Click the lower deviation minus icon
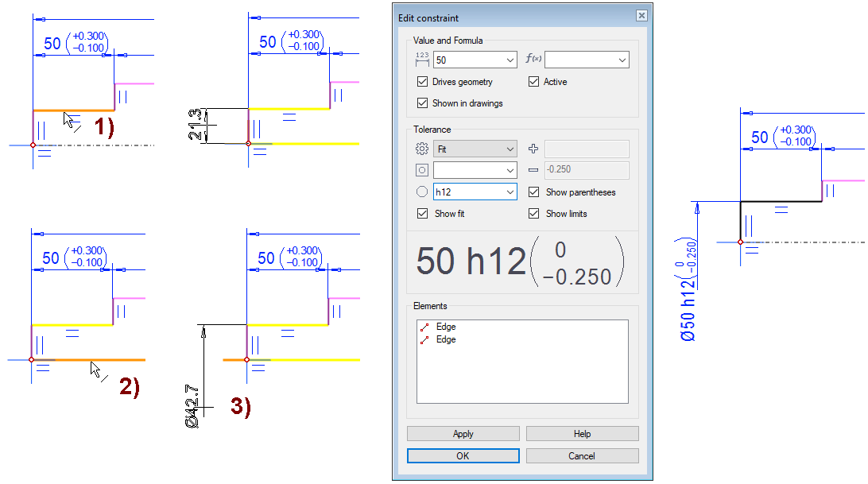The width and height of the screenshot is (868, 484). tap(533, 170)
